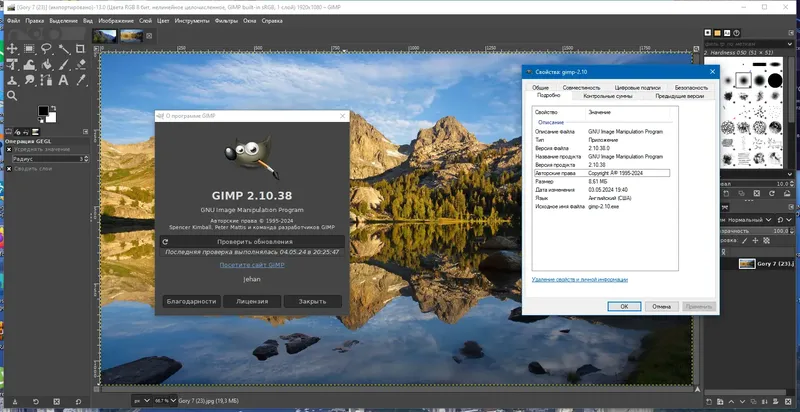
Task: Open the Фильтры menu
Action: pos(226,21)
